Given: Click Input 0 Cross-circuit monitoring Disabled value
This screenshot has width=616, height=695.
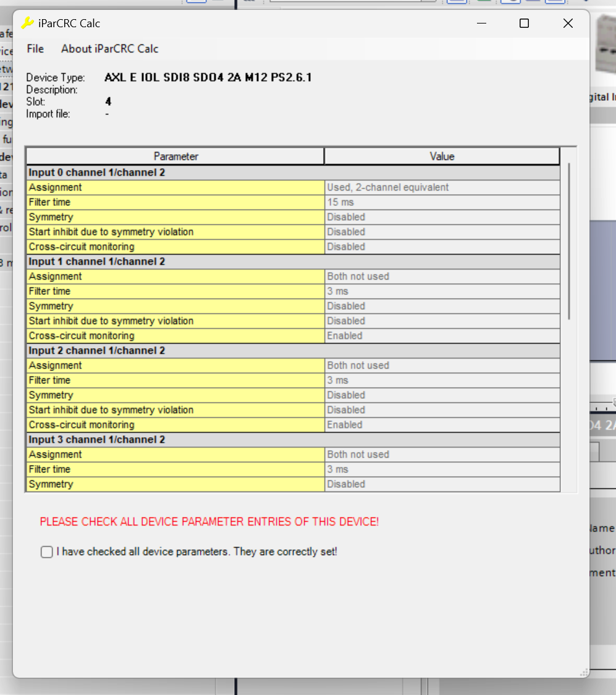Looking at the screenshot, I should (x=442, y=247).
